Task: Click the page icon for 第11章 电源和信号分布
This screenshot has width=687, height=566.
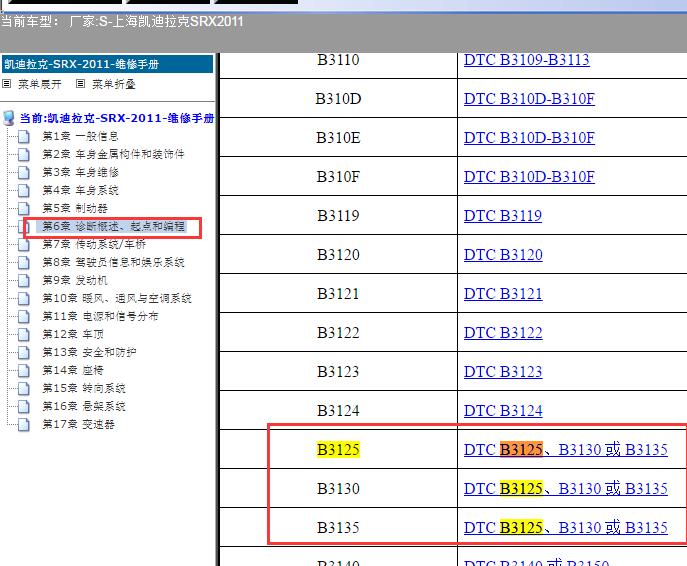Action: click(24, 316)
